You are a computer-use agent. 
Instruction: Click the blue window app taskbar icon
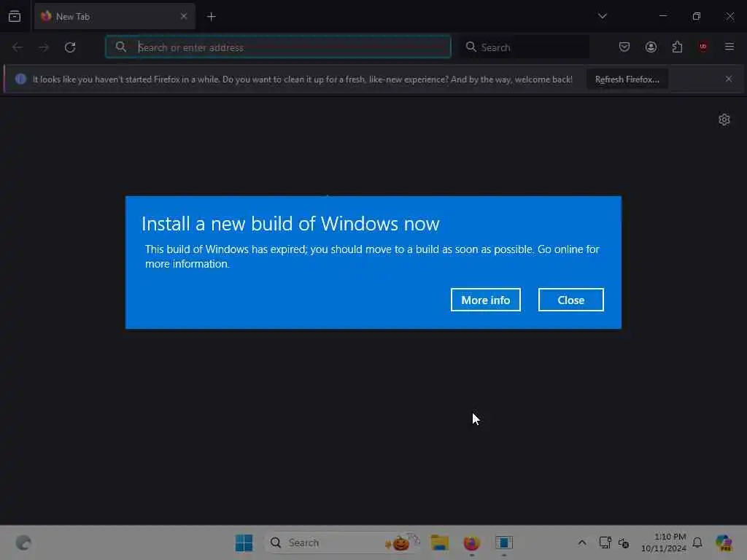point(503,542)
